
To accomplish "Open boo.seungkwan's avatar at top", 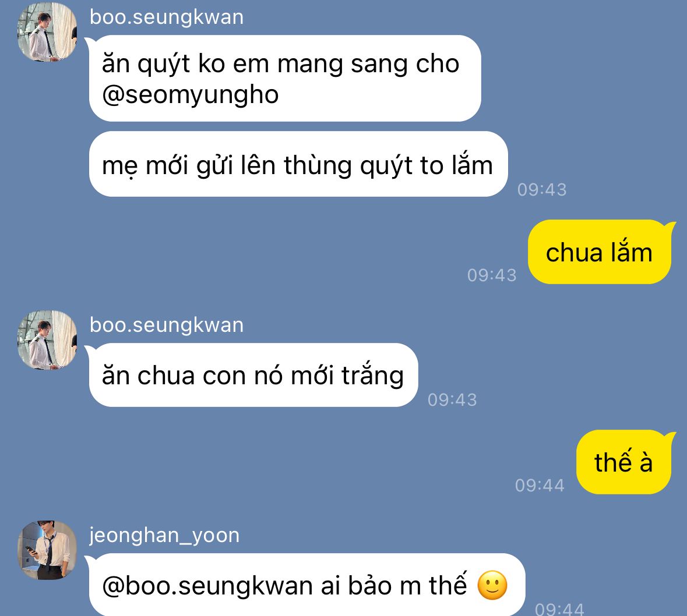I will coord(47,31).
